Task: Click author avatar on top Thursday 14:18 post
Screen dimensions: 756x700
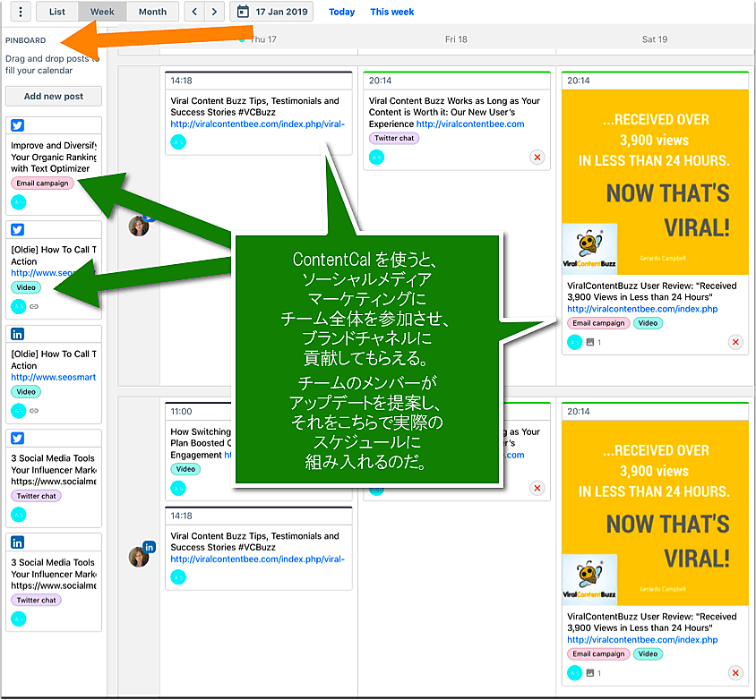Action: point(178,141)
